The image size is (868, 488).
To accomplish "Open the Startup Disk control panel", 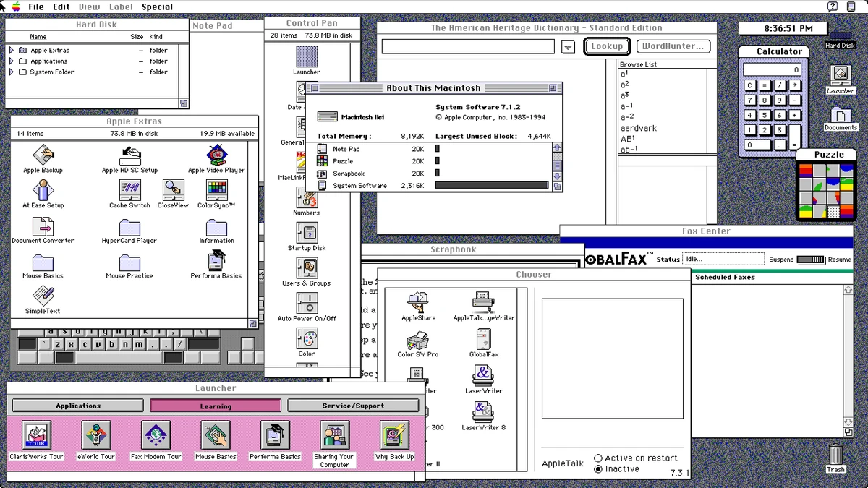I will pos(307,234).
